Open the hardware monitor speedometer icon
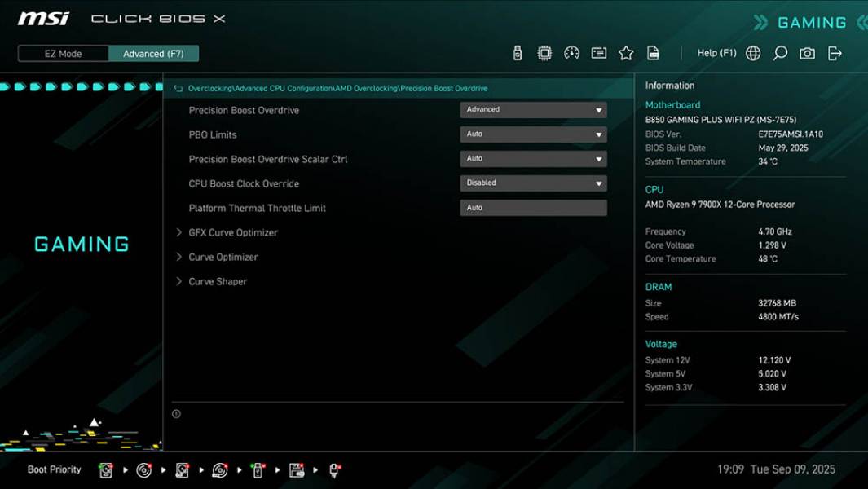The height and width of the screenshot is (489, 868). coord(571,52)
